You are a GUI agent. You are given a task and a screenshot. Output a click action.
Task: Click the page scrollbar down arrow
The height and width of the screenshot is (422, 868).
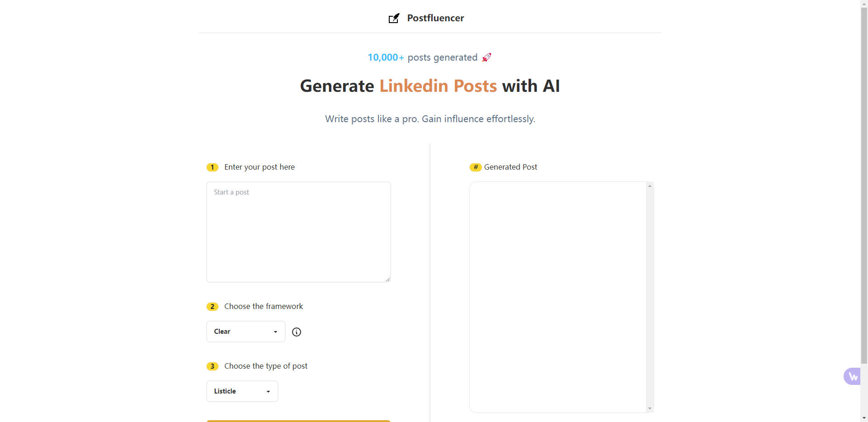(x=864, y=418)
